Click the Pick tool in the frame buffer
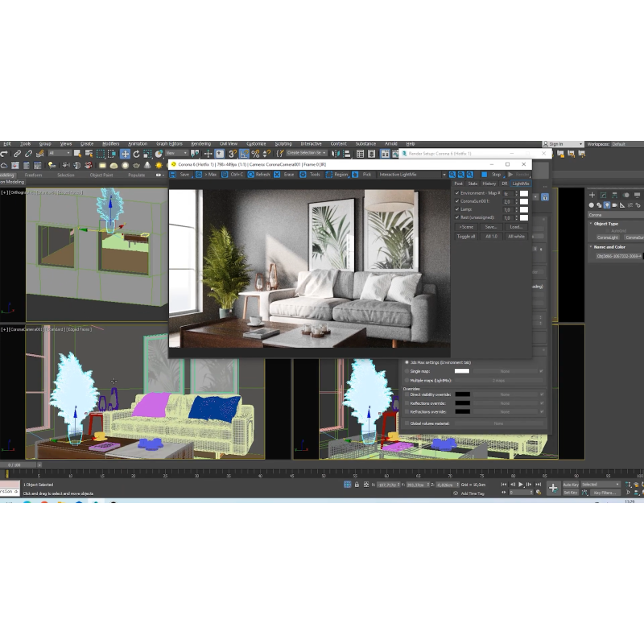The image size is (644, 644). click(366, 174)
